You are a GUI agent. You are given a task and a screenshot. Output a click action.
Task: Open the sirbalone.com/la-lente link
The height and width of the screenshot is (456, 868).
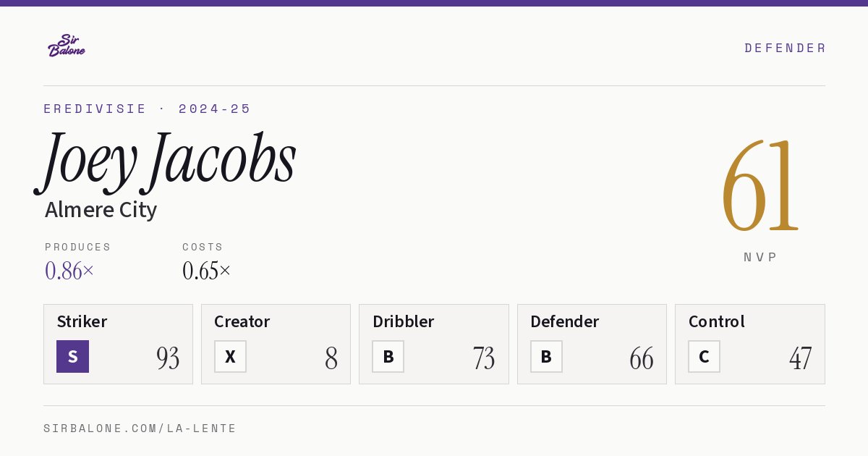point(140,428)
